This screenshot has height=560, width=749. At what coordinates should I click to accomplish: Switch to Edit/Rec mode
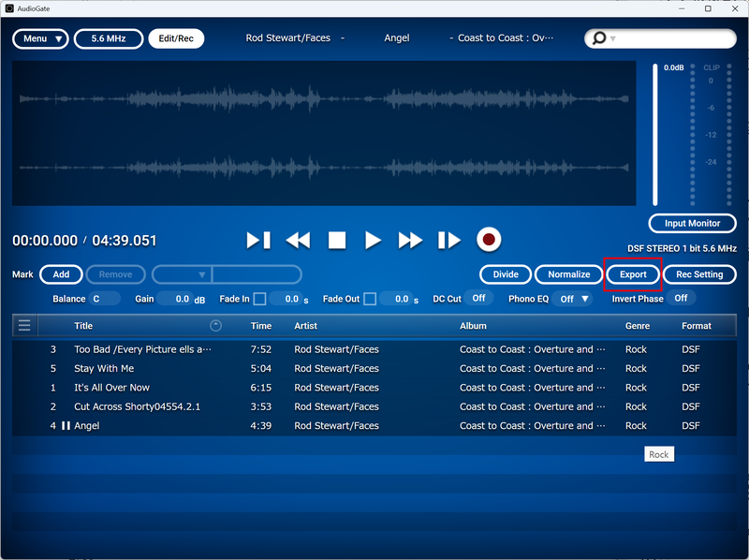(x=176, y=38)
